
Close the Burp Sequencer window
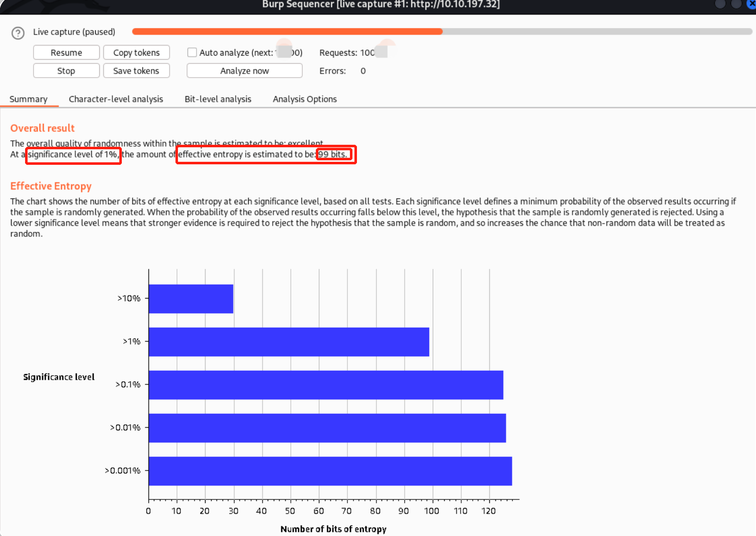(750, 4)
